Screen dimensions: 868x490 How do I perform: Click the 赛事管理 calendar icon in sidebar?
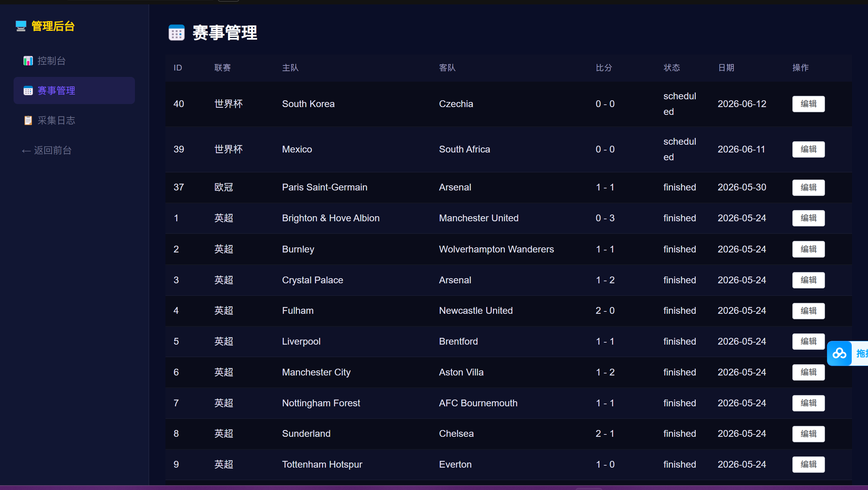tap(28, 91)
